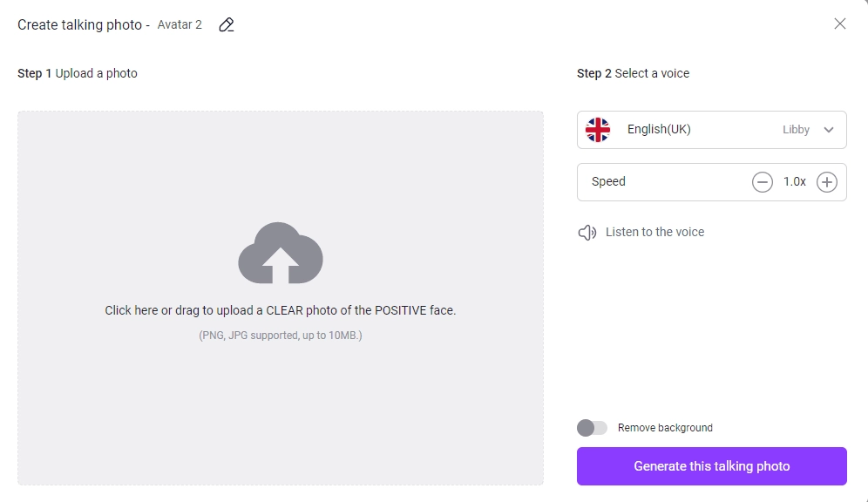The image size is (868, 502).
Task: Click the upload CLEAR photo instruction text
Action: (281, 310)
